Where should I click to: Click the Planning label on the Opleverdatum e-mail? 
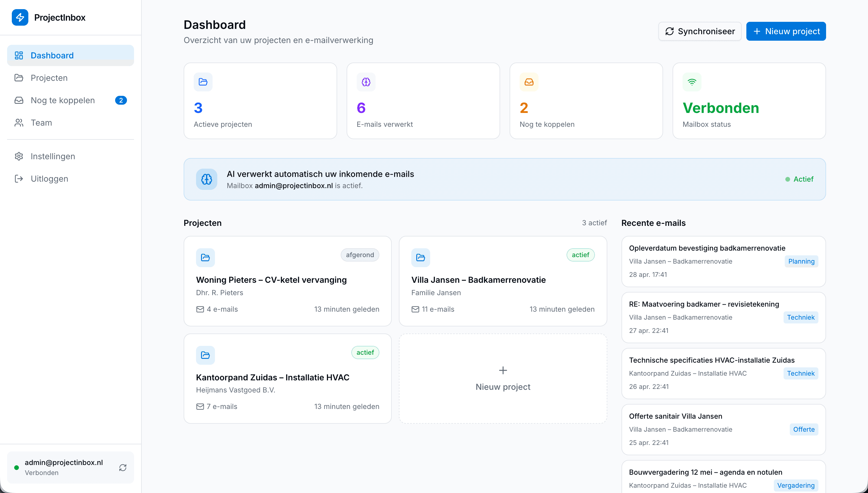801,261
